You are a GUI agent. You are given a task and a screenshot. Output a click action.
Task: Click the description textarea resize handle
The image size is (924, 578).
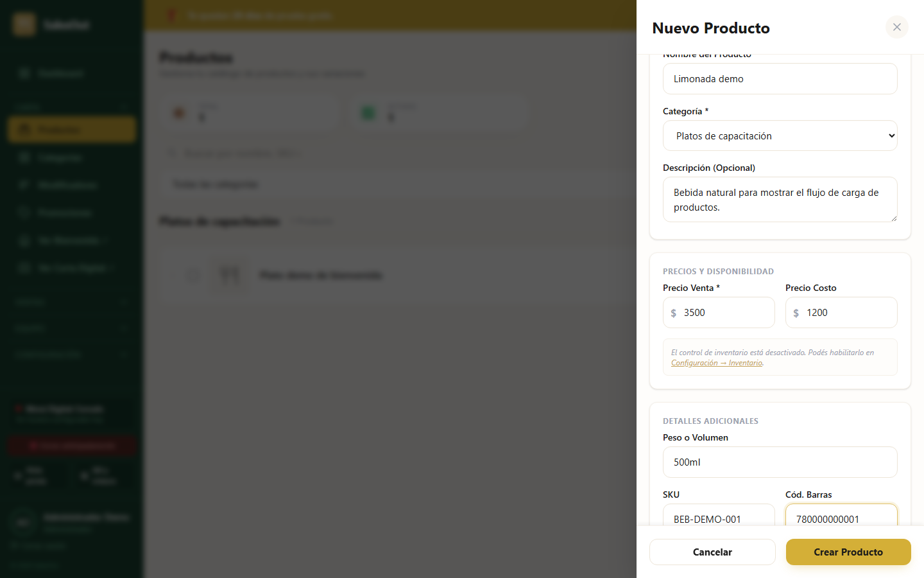(893, 218)
